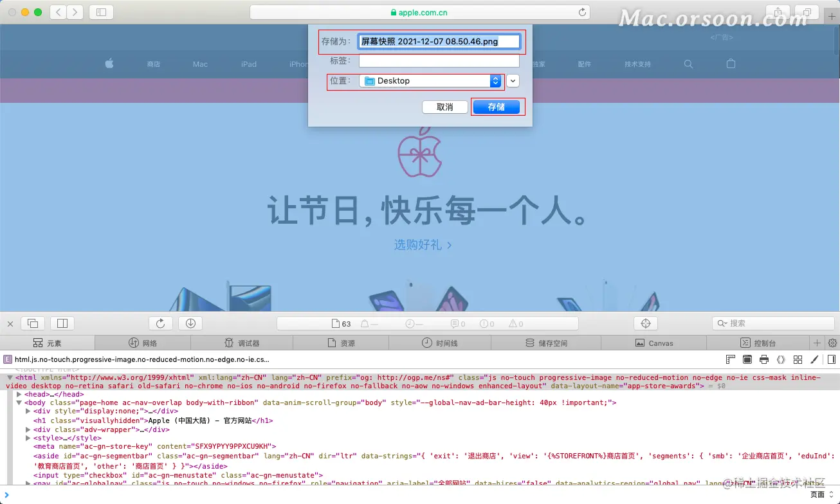This screenshot has height=504, width=840.
Task: Download web archive from Inspector toolbar
Action: (x=191, y=323)
